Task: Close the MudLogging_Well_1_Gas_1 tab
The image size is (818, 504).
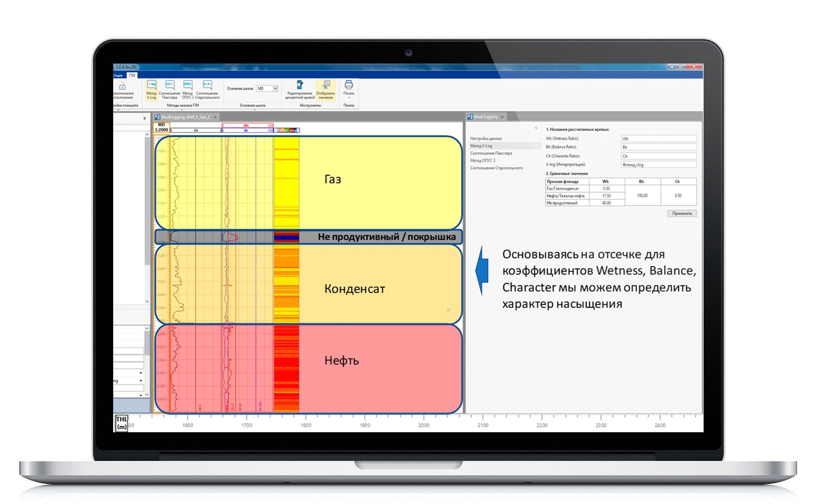Action: point(215,117)
